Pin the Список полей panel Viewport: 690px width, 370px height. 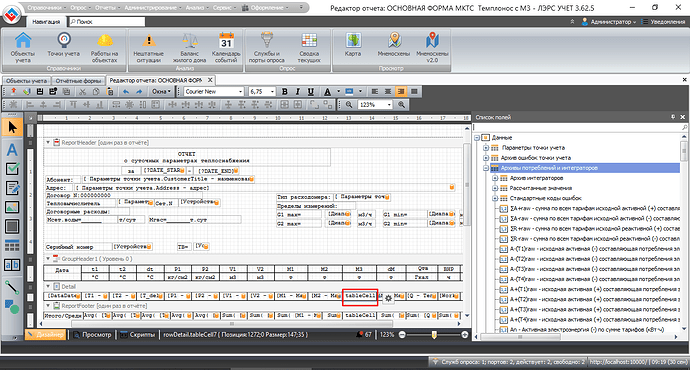tap(673, 117)
